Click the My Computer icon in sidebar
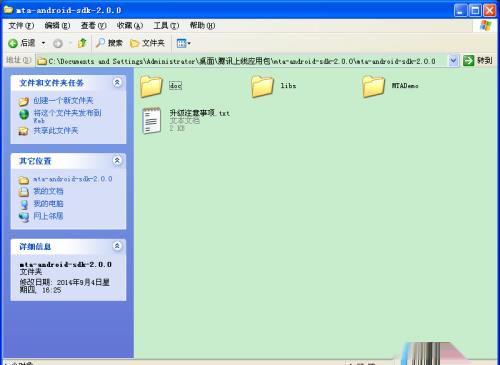Viewport: 500px width, 365px height. point(24,204)
